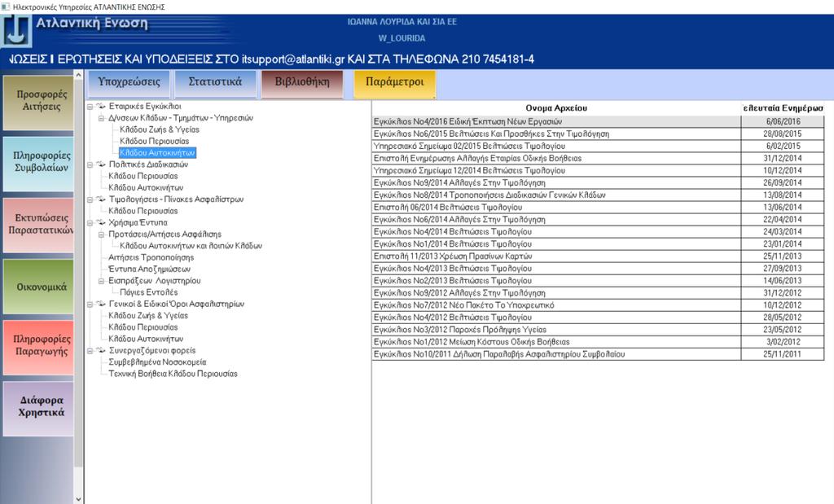
Task: Switch to the Υποχρεώσεις tab
Action: (x=129, y=84)
